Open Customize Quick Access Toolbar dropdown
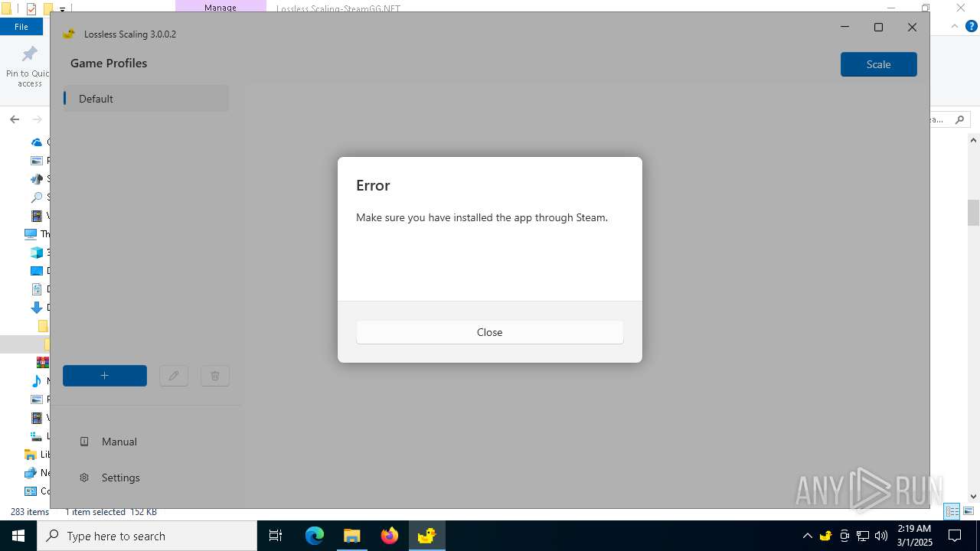This screenshot has width=980, height=551. tap(63, 10)
